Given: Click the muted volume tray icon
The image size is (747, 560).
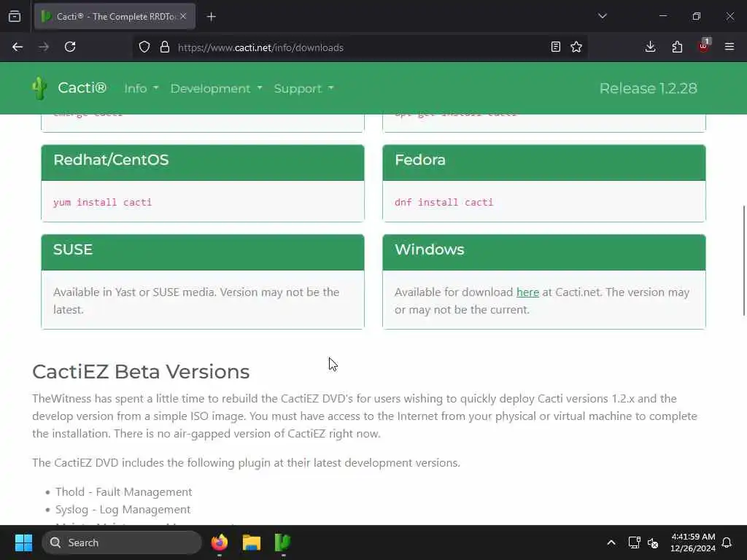Looking at the screenshot, I should tap(653, 542).
